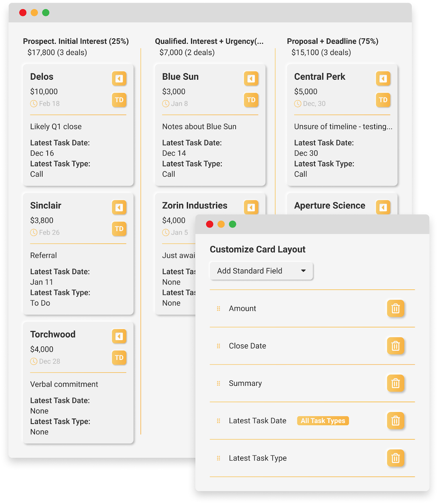Click the clock icon next to Dec, 30
Image resolution: width=438 pixels, height=504 pixels.
pyautogui.click(x=298, y=104)
